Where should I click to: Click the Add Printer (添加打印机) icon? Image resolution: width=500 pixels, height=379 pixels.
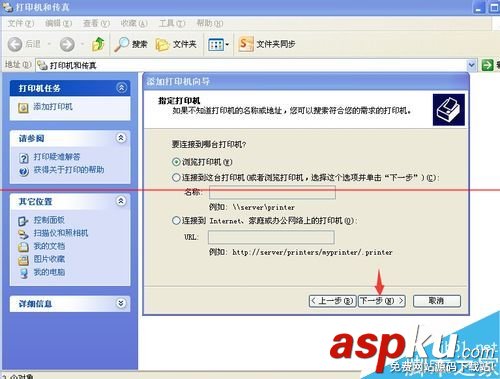tap(23, 107)
